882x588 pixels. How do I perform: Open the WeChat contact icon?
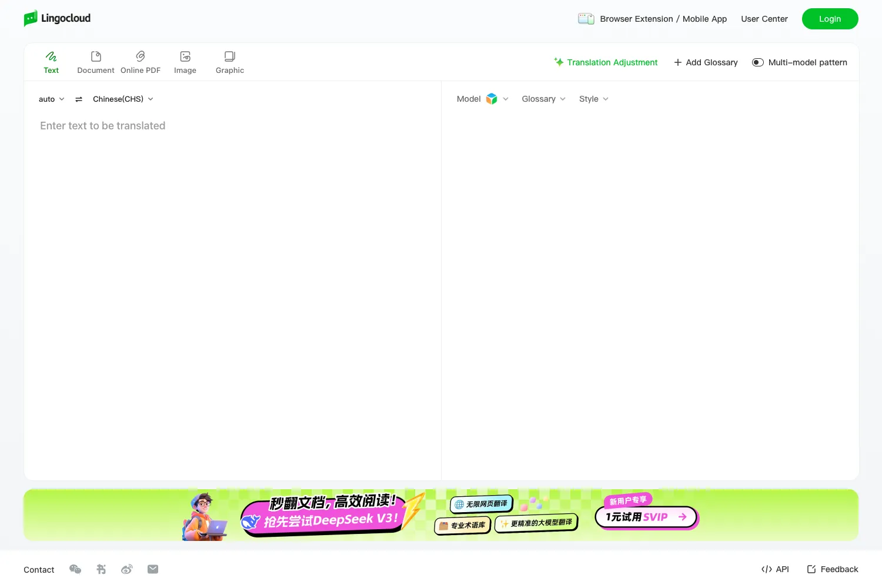(x=75, y=569)
